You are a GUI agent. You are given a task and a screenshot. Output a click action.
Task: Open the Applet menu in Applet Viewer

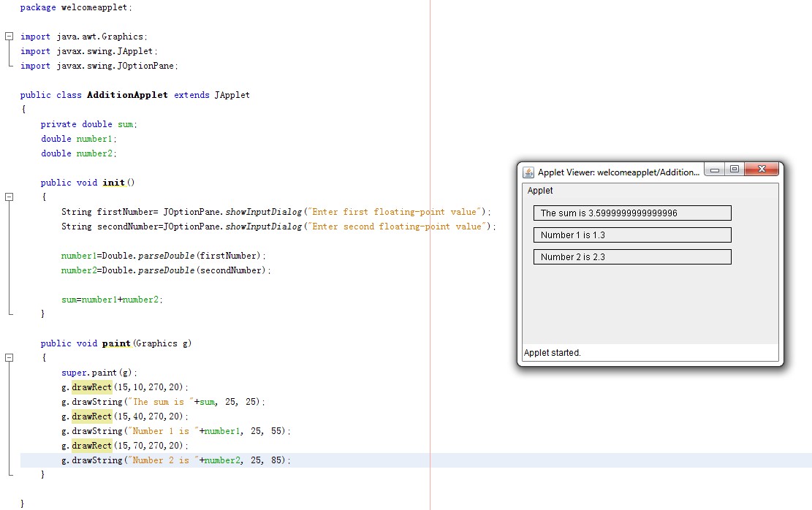[x=539, y=191]
